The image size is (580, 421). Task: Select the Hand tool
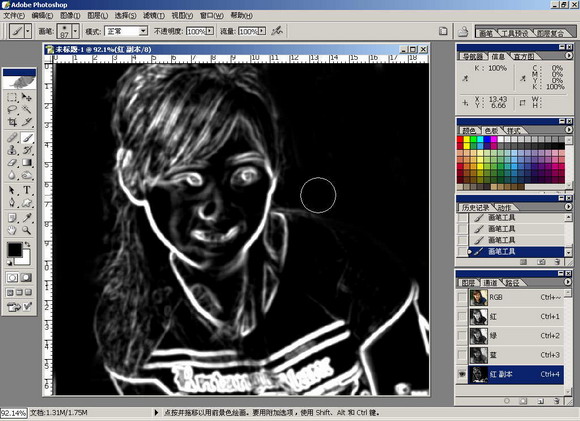click(x=12, y=230)
